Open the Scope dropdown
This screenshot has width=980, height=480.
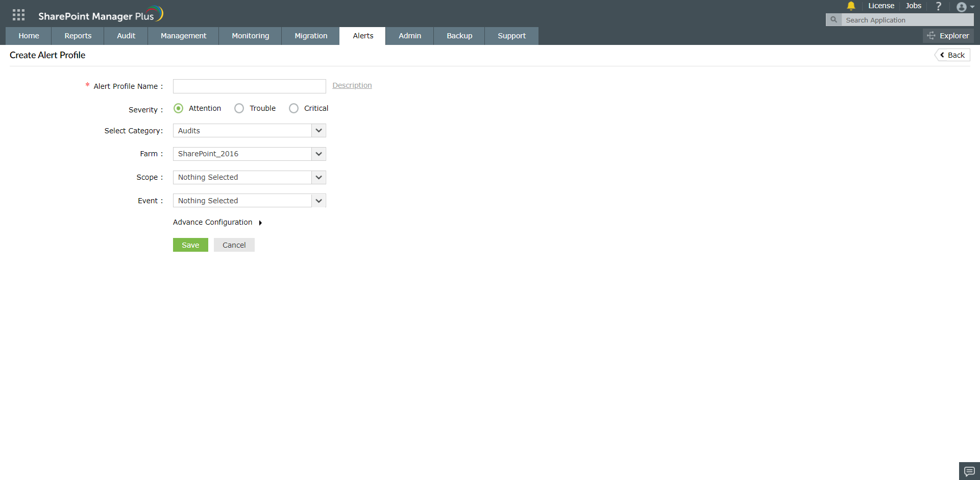coord(318,177)
